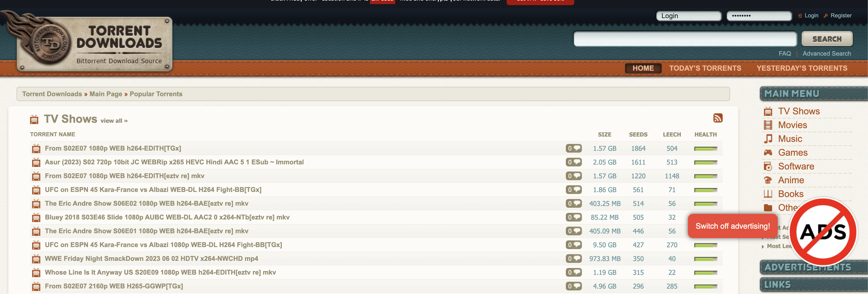
Task: Click Books icon in Main Menu
Action: pyautogui.click(x=768, y=194)
